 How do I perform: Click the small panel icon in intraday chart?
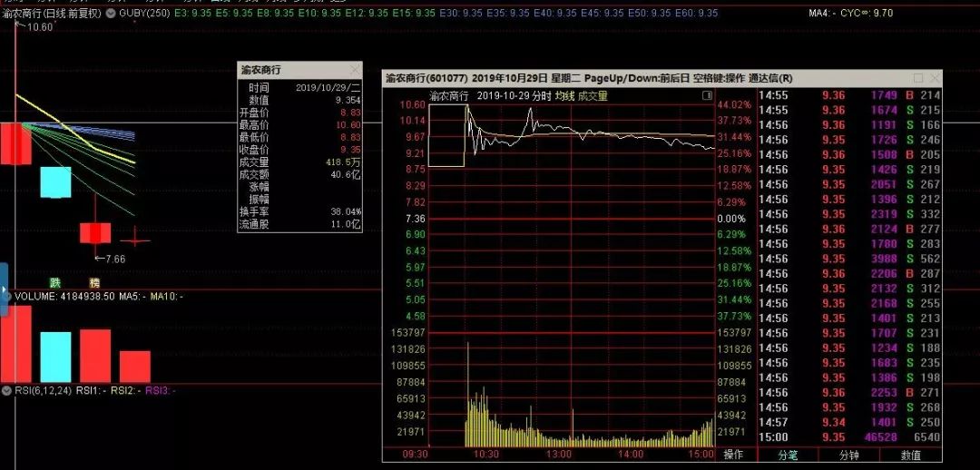tap(707, 95)
